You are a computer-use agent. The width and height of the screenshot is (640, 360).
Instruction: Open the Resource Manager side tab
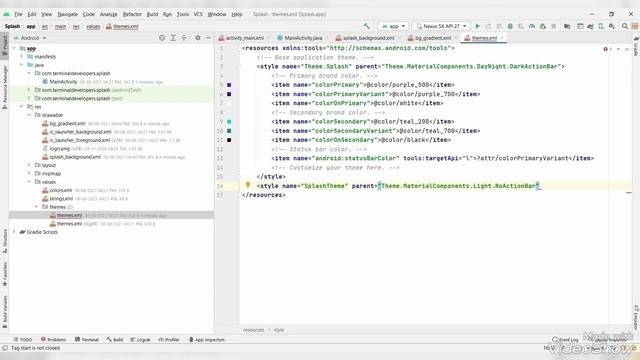4,87
